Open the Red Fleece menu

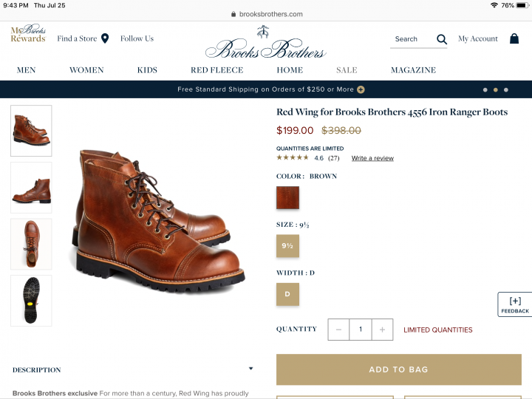tap(216, 70)
